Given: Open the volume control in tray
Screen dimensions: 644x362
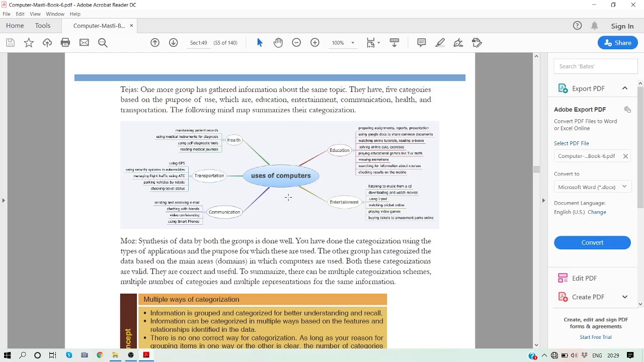Looking at the screenshot, I should tap(574, 356).
